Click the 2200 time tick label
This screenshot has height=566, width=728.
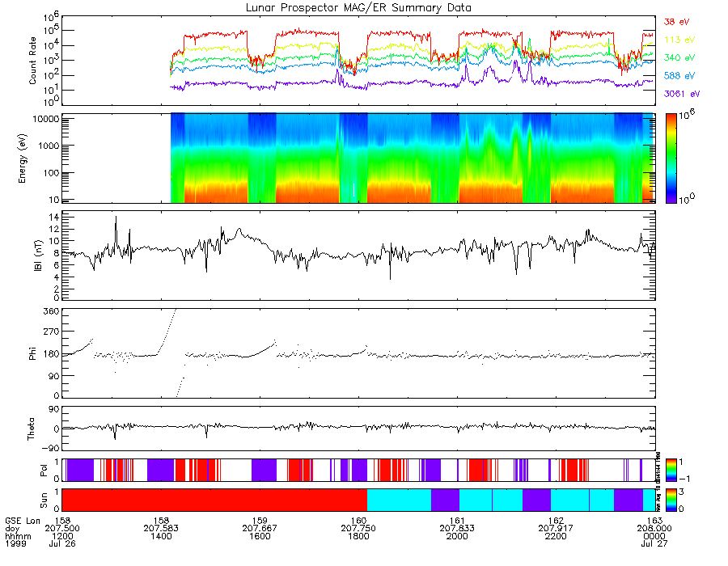[556, 536]
